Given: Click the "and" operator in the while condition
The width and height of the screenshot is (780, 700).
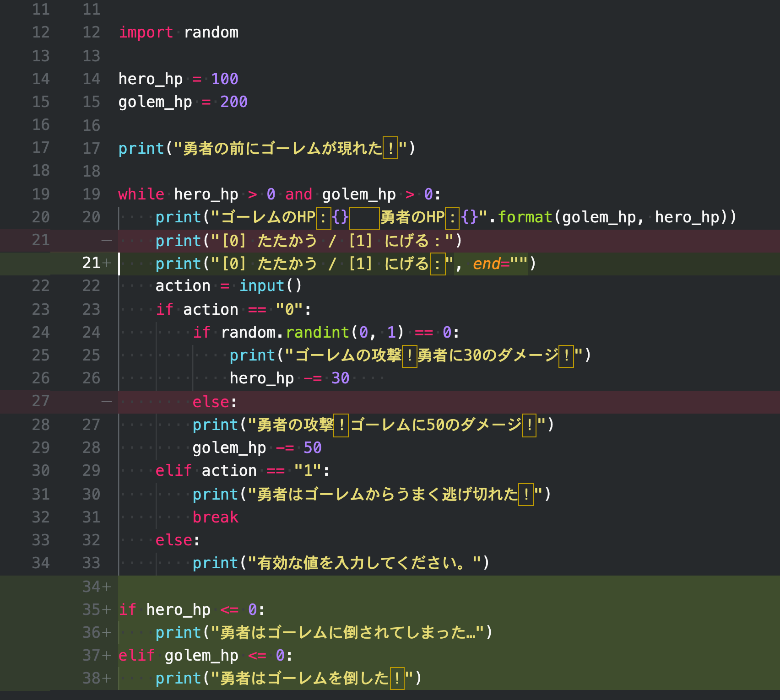Looking at the screenshot, I should point(298,194).
